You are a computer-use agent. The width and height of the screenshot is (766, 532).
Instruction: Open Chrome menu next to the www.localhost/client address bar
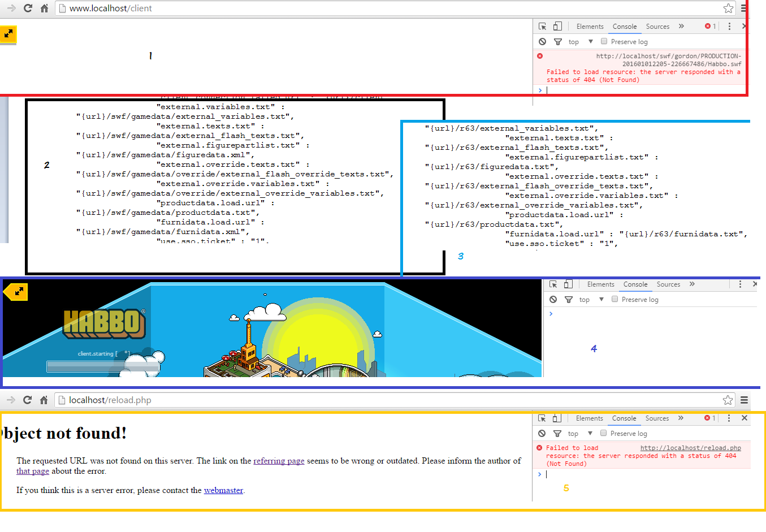(x=743, y=8)
